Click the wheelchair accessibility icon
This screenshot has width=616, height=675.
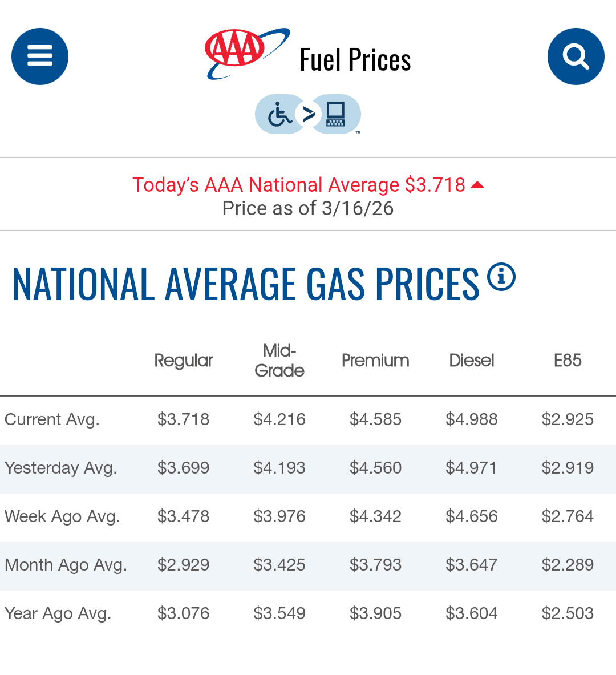pyautogui.click(x=279, y=114)
